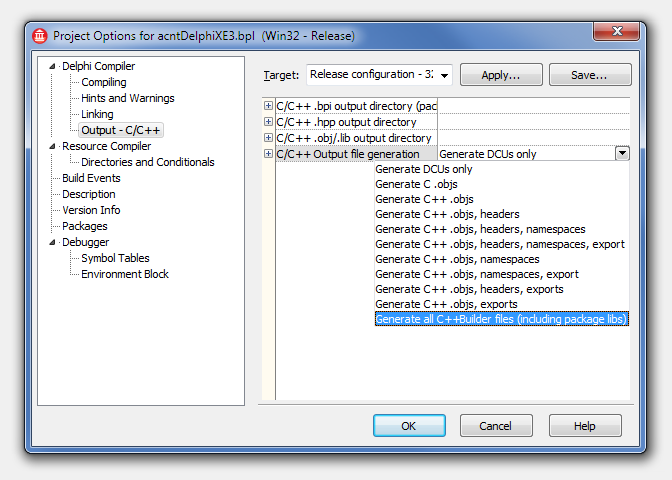The width and height of the screenshot is (672, 480).
Task: Open the Version Info page
Action: point(91,210)
